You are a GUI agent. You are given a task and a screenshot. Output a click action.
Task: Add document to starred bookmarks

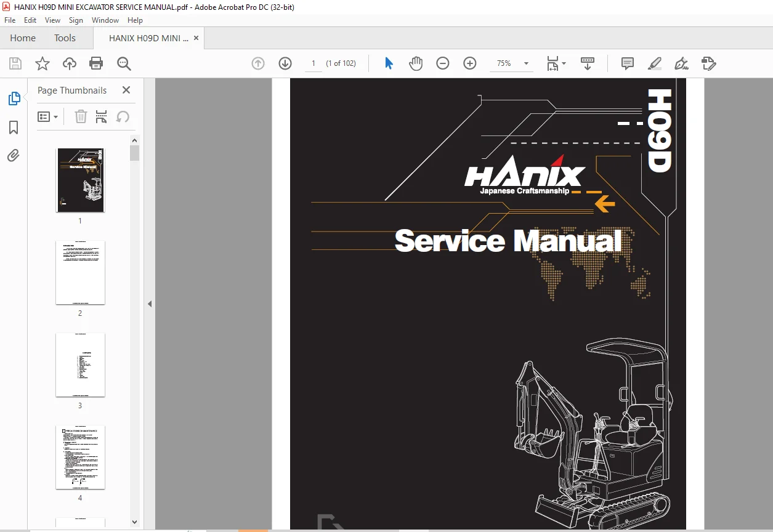[x=42, y=63]
